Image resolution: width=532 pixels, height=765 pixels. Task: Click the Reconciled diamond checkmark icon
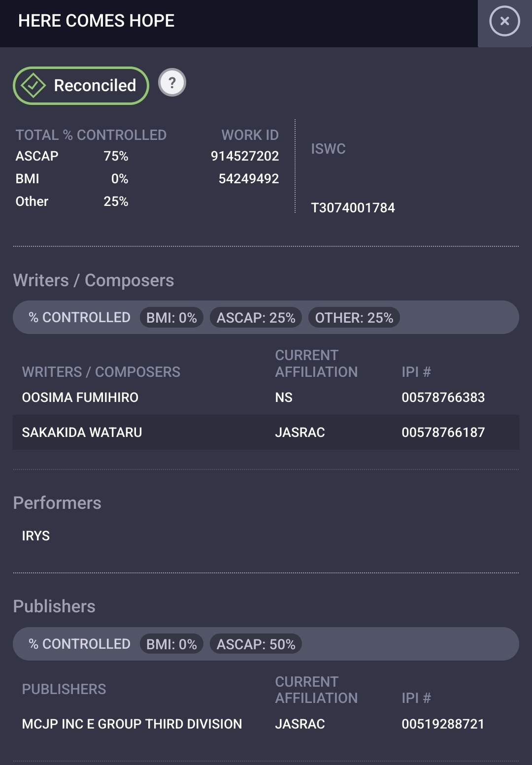point(33,86)
